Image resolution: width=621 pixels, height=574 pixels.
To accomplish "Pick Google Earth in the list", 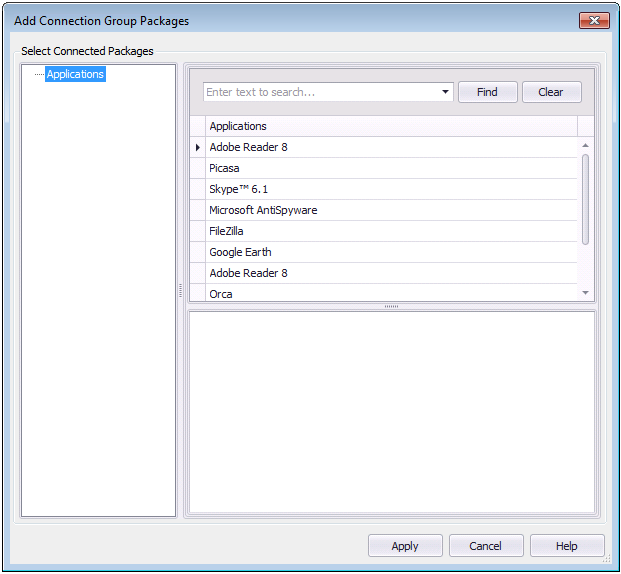I will click(x=240, y=252).
